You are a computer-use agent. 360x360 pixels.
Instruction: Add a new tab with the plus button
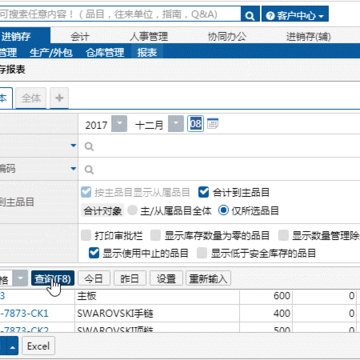59,98
